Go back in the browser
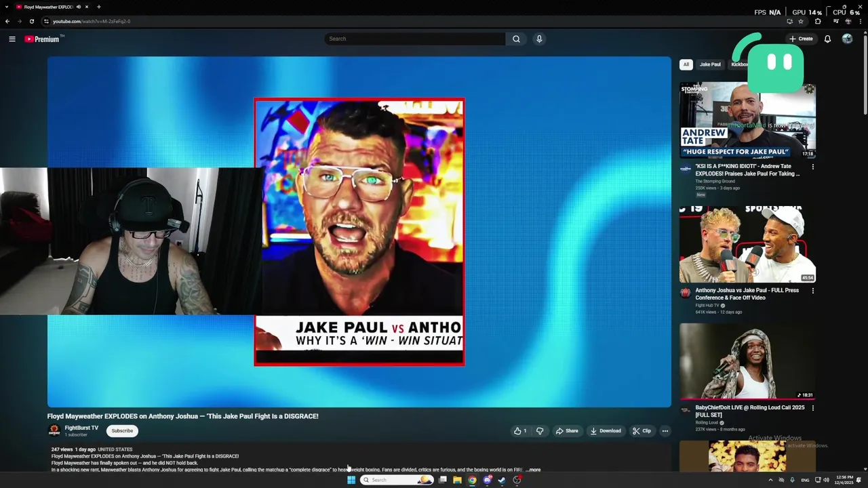 click(7, 21)
